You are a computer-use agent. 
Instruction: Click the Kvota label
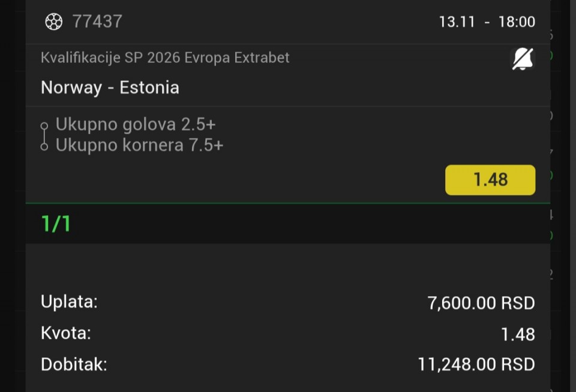pyautogui.click(x=66, y=333)
